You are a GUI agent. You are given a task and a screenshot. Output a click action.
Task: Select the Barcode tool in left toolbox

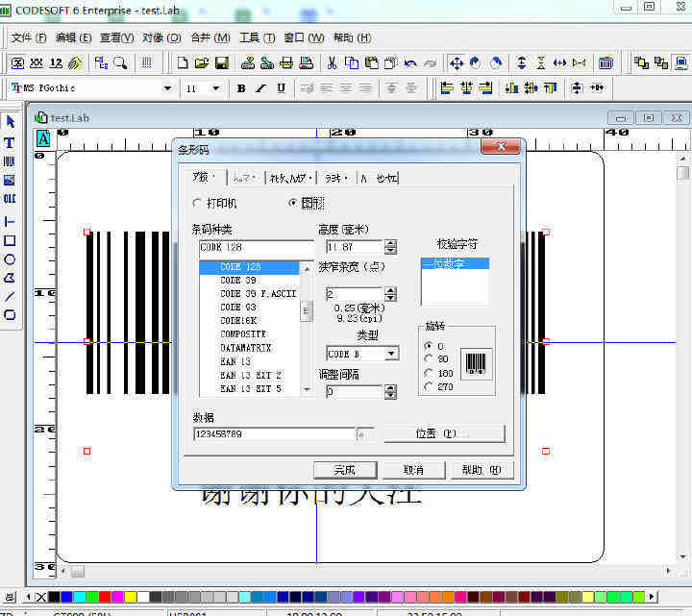tap(10, 161)
